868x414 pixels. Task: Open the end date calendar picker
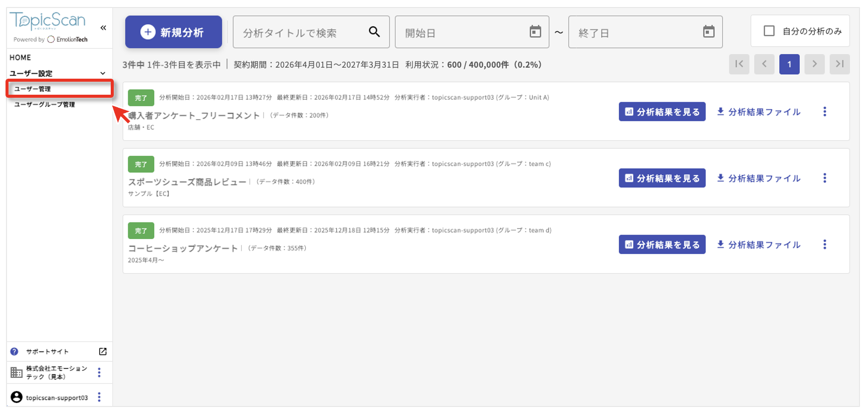tap(708, 32)
